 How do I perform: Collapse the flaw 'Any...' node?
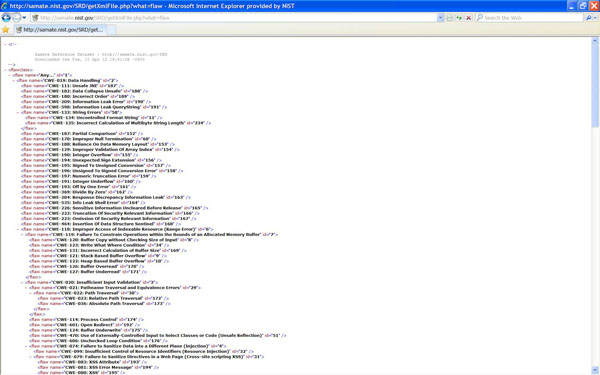9,75
